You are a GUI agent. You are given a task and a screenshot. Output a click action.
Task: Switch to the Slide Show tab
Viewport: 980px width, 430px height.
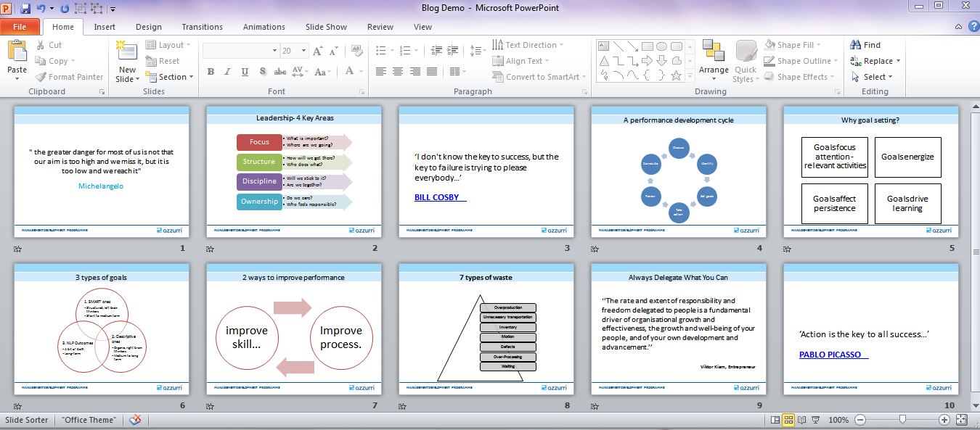[326, 27]
